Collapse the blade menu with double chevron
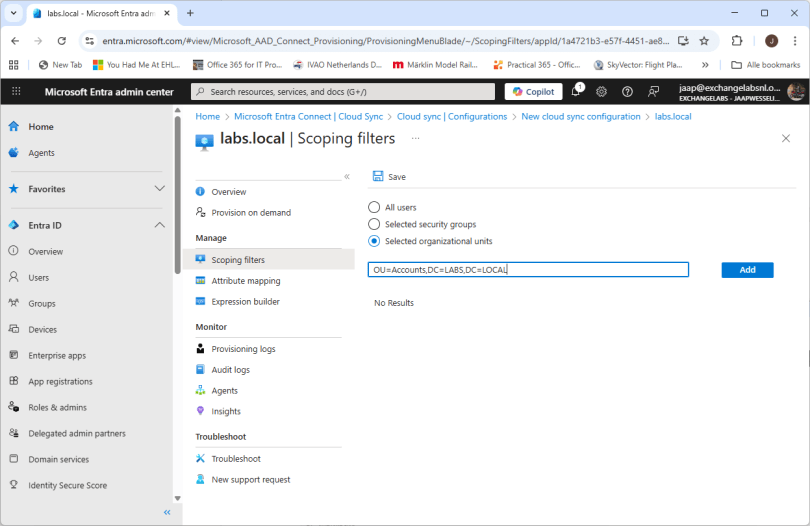Screen dimensions: 810x526 (x=347, y=176)
